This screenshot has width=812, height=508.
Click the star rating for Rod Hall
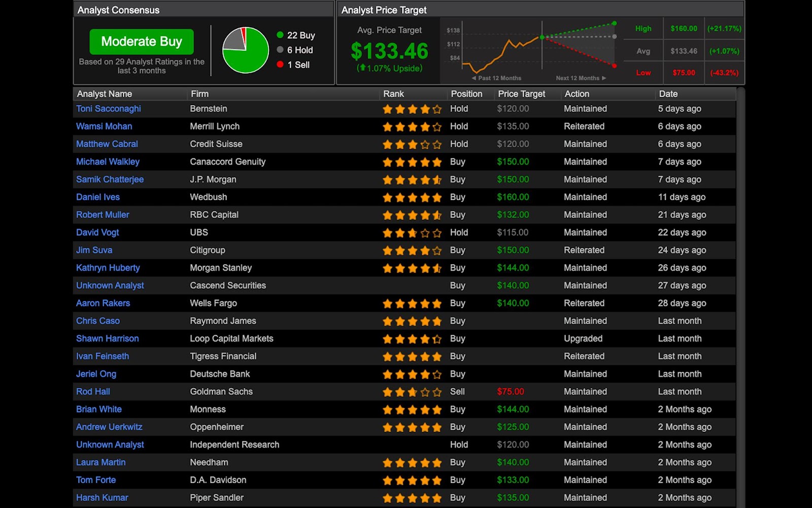(412, 392)
